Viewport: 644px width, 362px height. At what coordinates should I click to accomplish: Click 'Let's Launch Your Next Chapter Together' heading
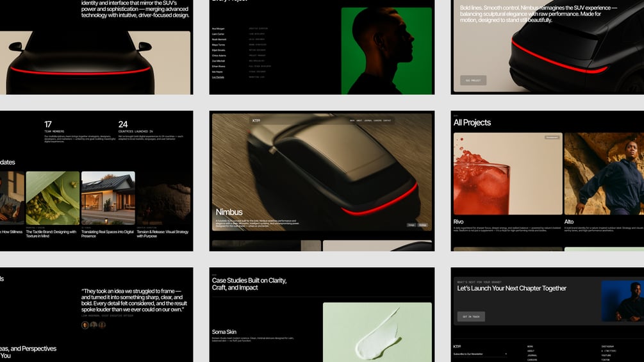click(x=512, y=288)
